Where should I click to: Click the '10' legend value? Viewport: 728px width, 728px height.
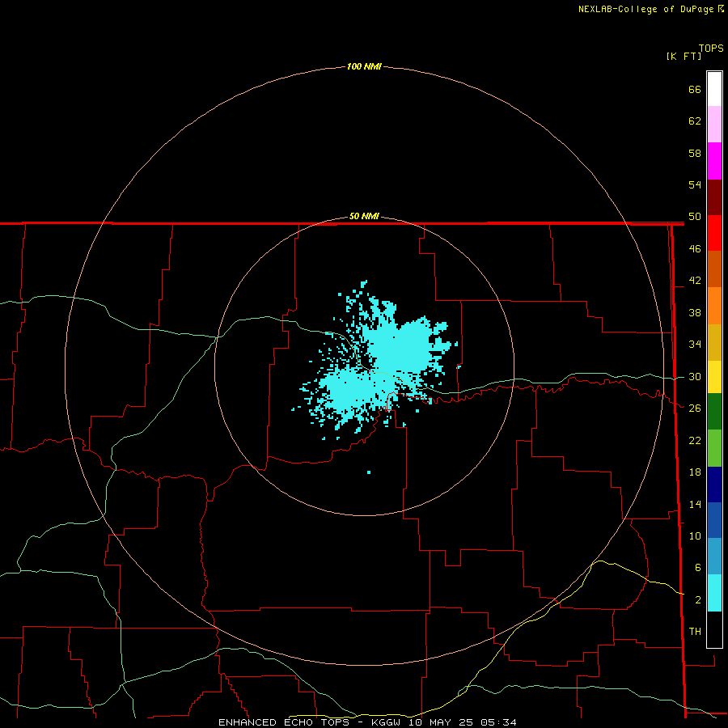click(x=695, y=536)
